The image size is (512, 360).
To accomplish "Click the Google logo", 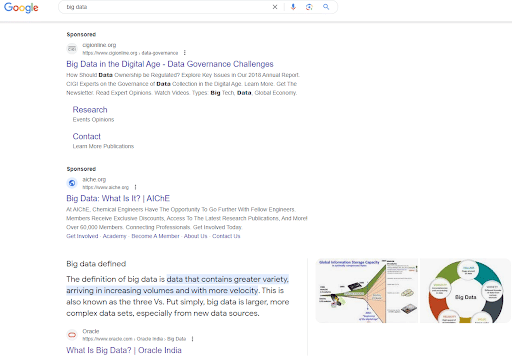I will coord(21,7).
